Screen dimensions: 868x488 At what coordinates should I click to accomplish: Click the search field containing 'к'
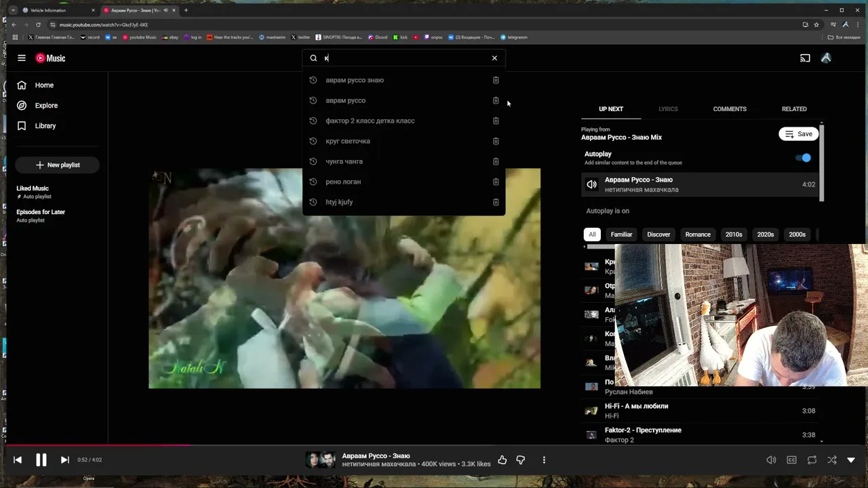click(x=403, y=58)
